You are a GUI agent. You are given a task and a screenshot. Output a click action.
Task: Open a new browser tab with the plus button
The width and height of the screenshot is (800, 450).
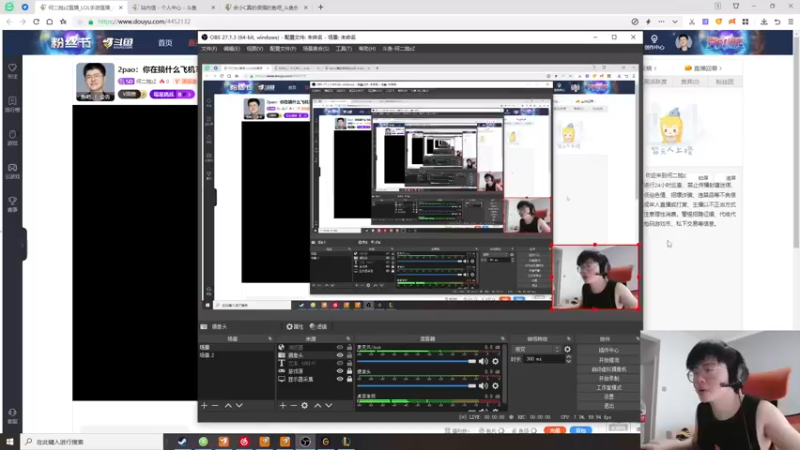[x=320, y=8]
